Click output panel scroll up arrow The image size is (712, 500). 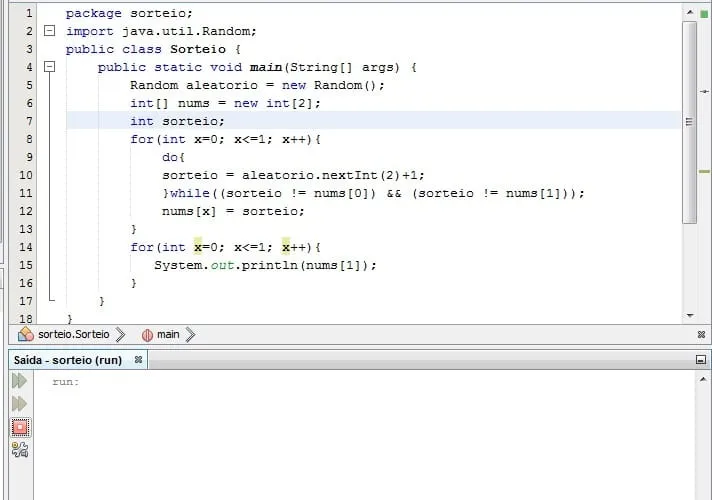[703, 379]
